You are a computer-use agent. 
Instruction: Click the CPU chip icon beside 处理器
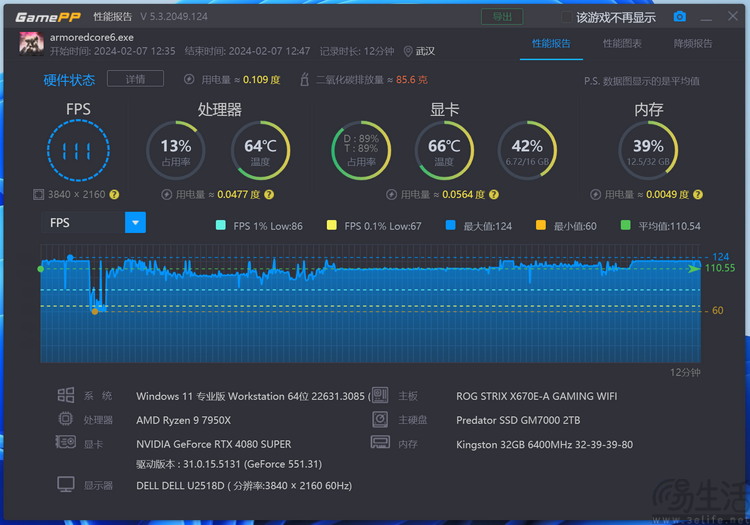point(66,419)
